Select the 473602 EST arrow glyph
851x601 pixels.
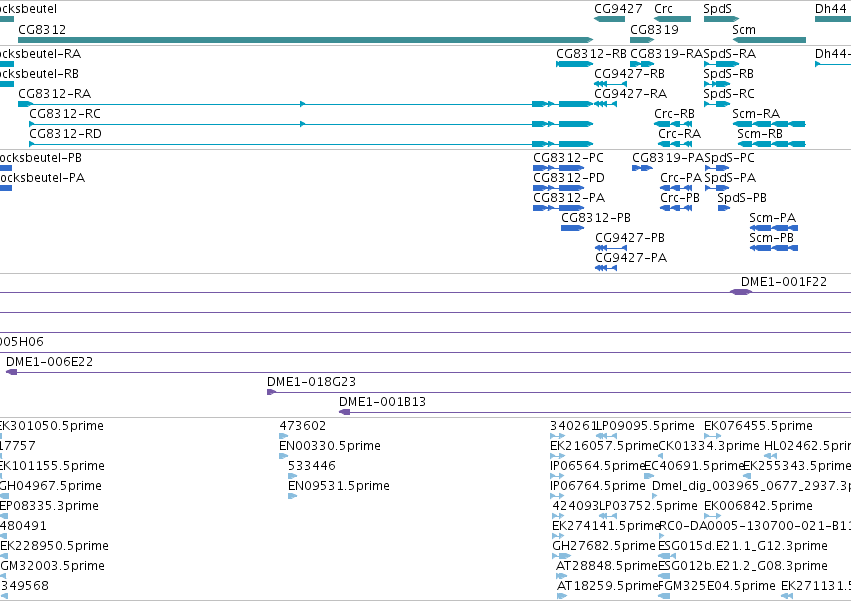coord(283,435)
